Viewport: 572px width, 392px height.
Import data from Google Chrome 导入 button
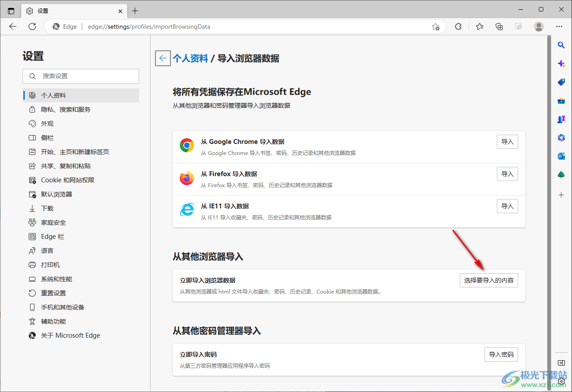pos(508,142)
